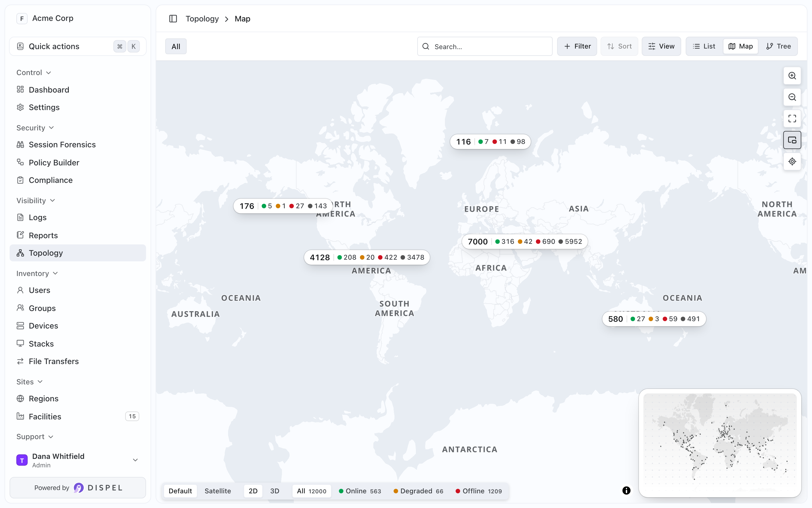Open Session Forensics

(x=78, y=144)
